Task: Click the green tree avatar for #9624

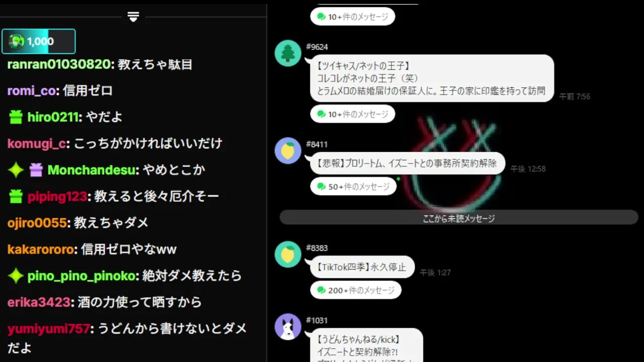Action: pos(288,53)
